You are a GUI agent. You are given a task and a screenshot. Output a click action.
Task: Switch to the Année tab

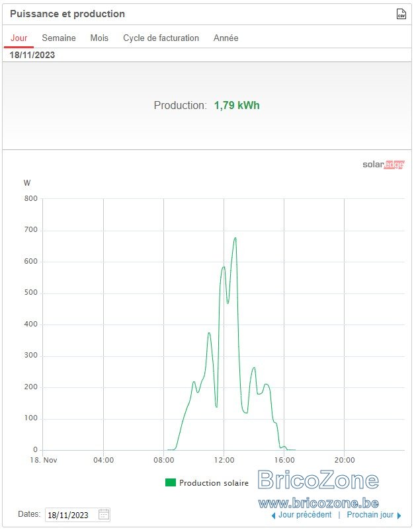pos(226,38)
